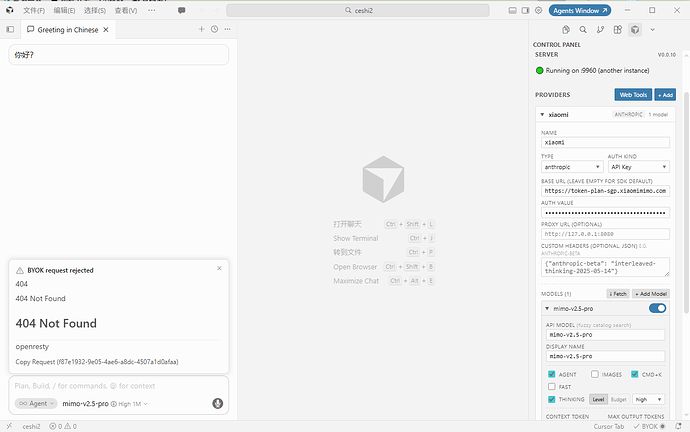Open the settings gear in title bar
The height and width of the screenshot is (432, 690).
[539, 10]
